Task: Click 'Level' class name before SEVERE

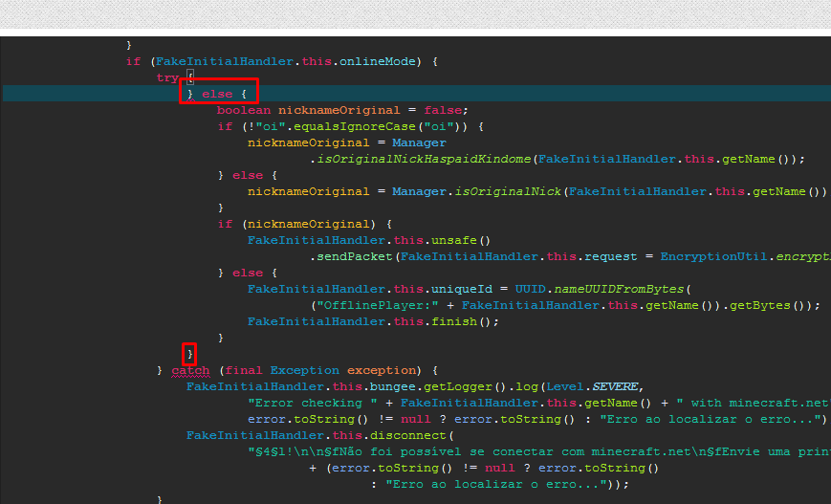Action: 565,387
